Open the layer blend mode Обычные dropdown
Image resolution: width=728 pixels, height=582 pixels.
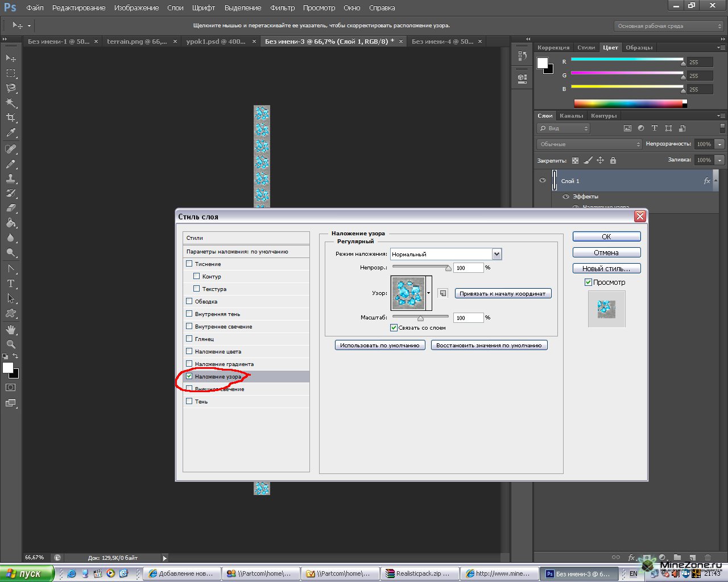tap(589, 144)
